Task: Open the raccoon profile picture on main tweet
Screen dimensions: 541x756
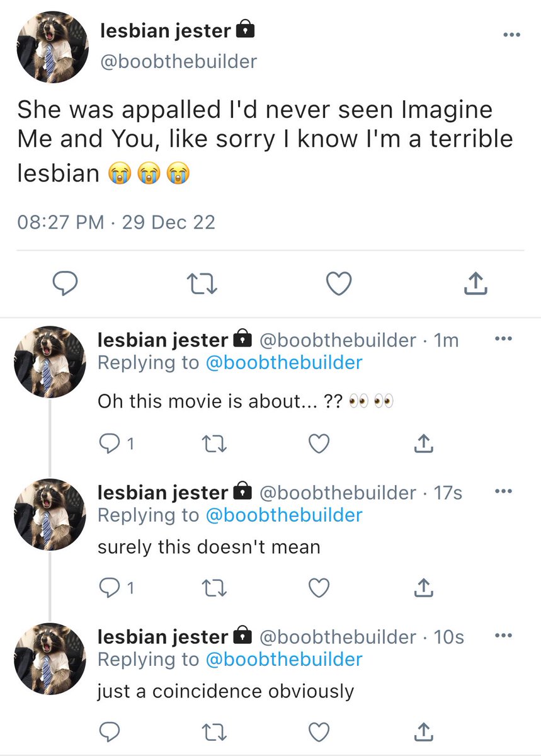Action: pos(53,47)
